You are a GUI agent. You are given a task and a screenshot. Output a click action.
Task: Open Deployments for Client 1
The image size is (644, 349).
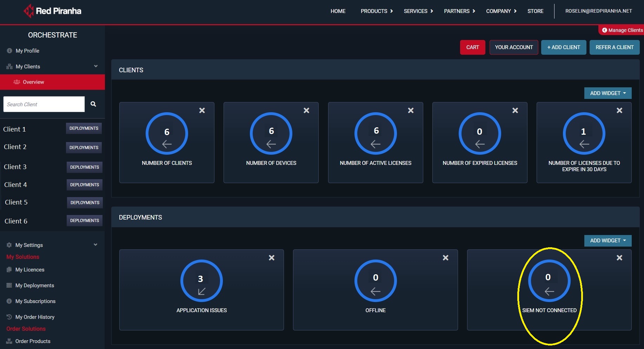(84, 128)
